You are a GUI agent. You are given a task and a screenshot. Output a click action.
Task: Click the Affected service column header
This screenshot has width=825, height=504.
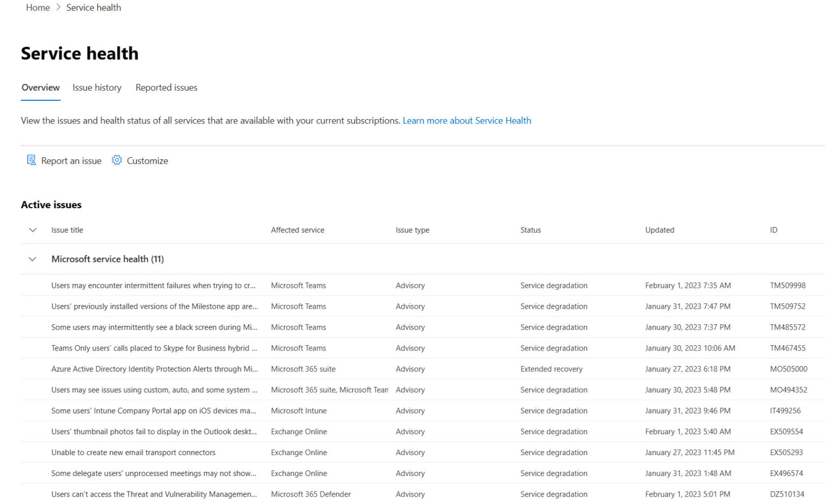click(298, 230)
